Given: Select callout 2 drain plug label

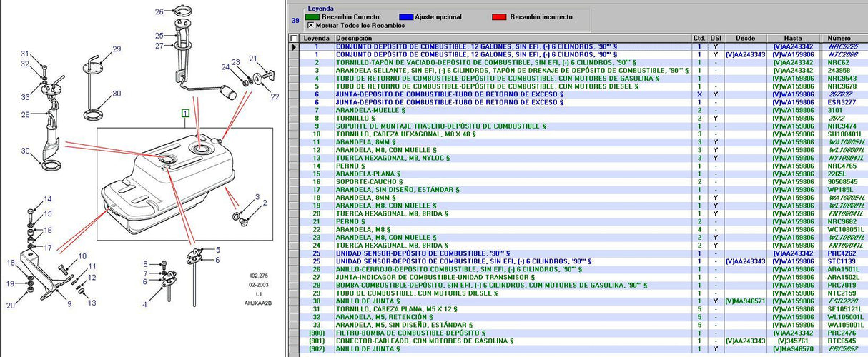Looking at the screenshot, I should [264, 203].
